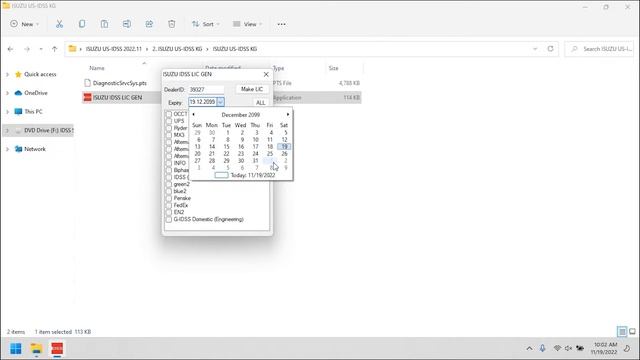Click the Copy icon in Explorer toolbar
This screenshot has width=640, height=360.
tap(82, 24)
